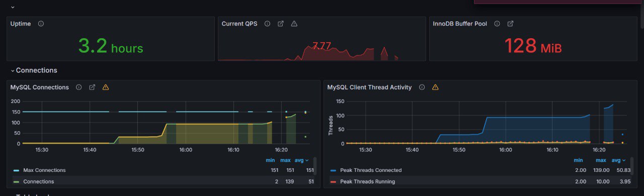Toggle the Peak Threads Connected legend series
The width and height of the screenshot is (644, 196).
371,170
